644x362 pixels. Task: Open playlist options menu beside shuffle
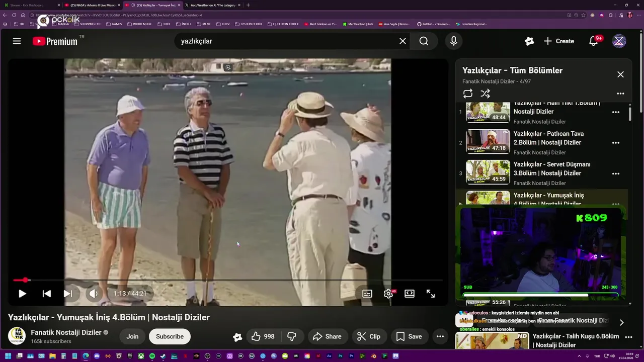tap(620, 94)
